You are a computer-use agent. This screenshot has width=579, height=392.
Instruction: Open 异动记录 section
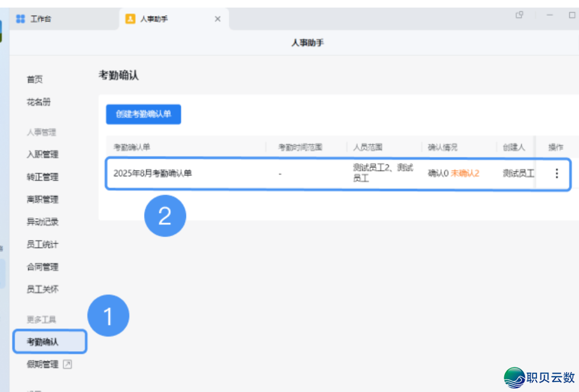[x=43, y=222]
